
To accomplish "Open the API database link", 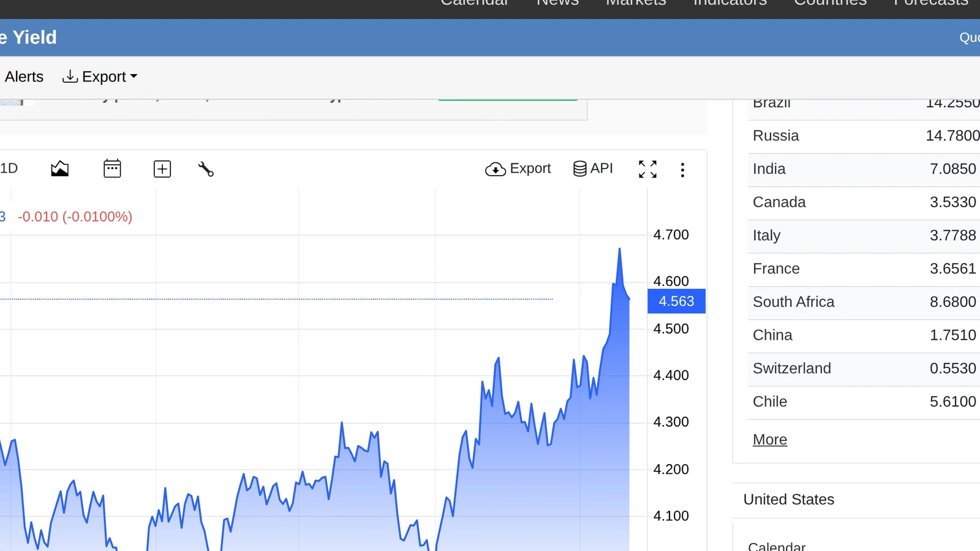I will (593, 168).
